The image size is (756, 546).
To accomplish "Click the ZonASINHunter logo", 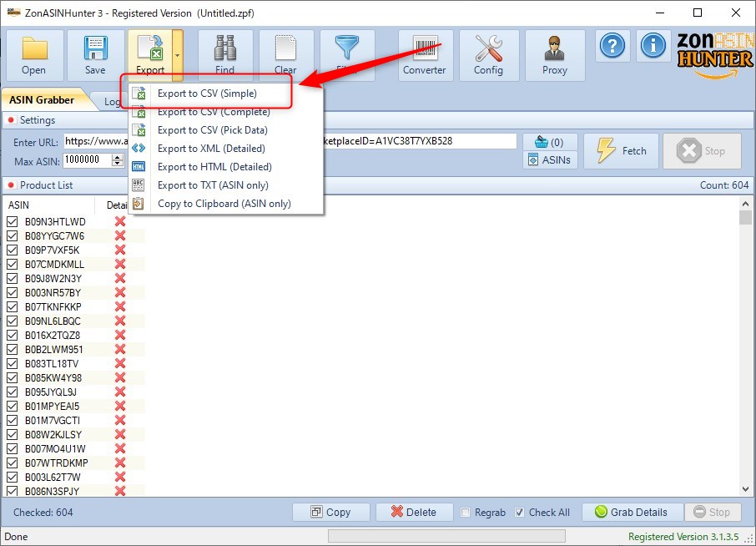I will click(715, 54).
